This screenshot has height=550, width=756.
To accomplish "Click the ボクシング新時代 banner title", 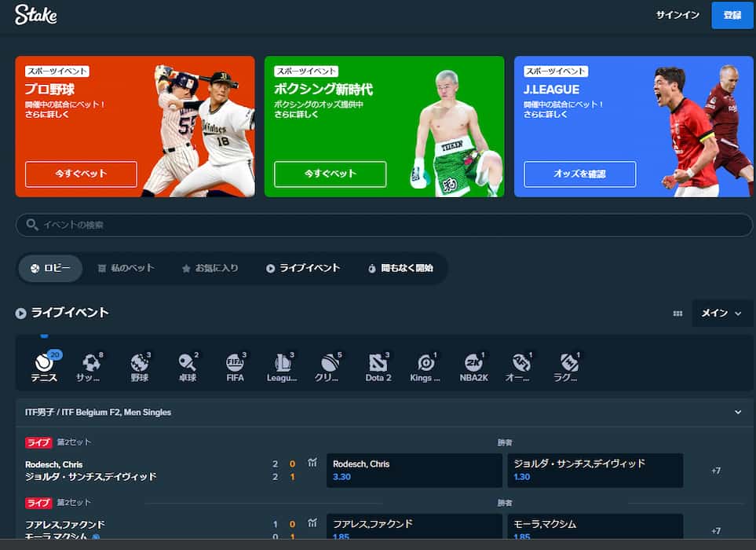I will click(323, 90).
